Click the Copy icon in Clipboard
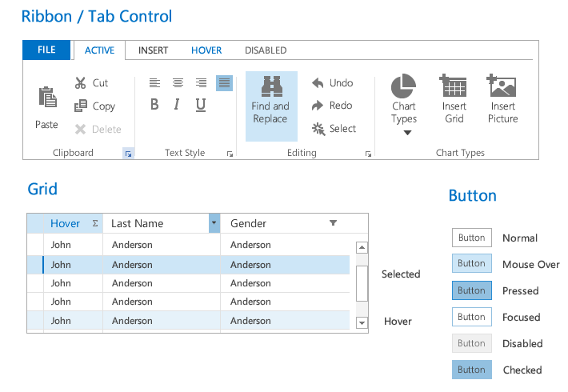Viewport: 568px width, 392px height. 81,106
